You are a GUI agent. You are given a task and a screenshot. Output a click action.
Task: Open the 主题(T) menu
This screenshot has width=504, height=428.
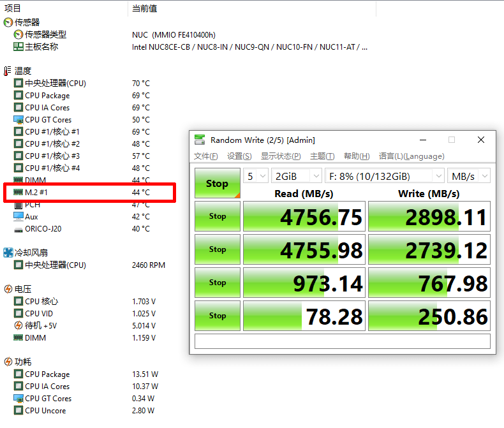click(x=322, y=156)
